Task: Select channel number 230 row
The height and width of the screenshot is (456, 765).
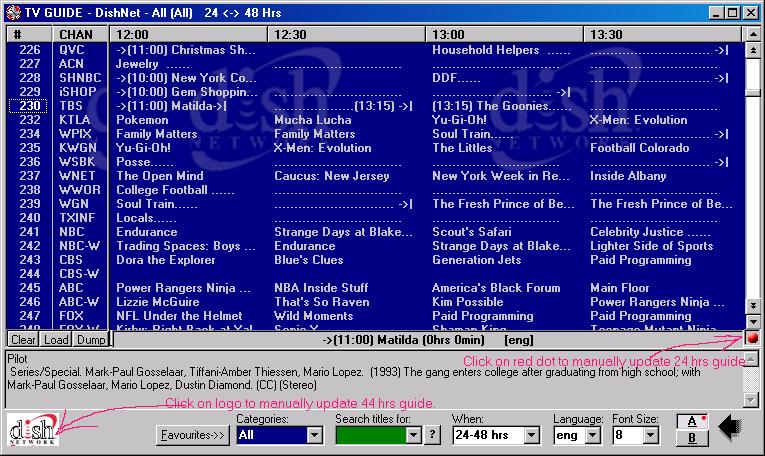Action: pyautogui.click(x=28, y=106)
